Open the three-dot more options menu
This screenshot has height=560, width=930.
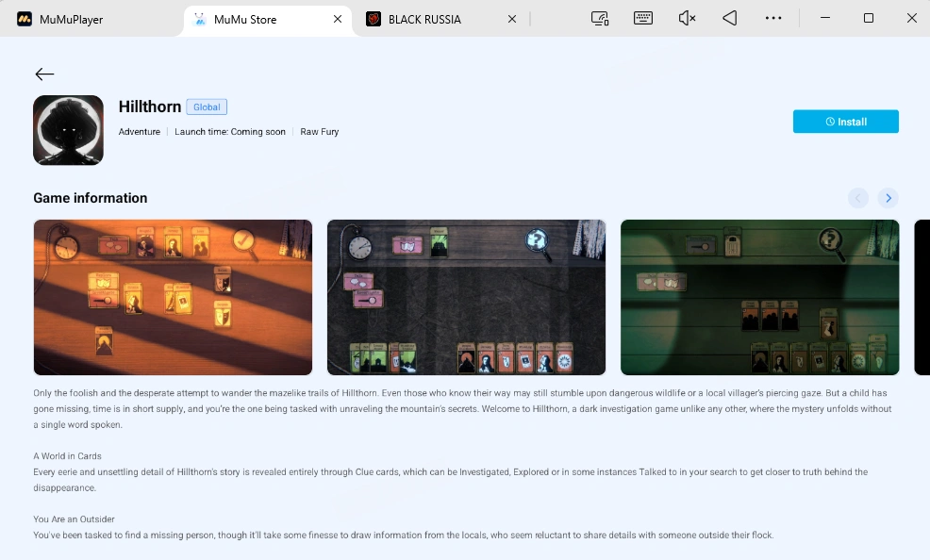pyautogui.click(x=773, y=18)
